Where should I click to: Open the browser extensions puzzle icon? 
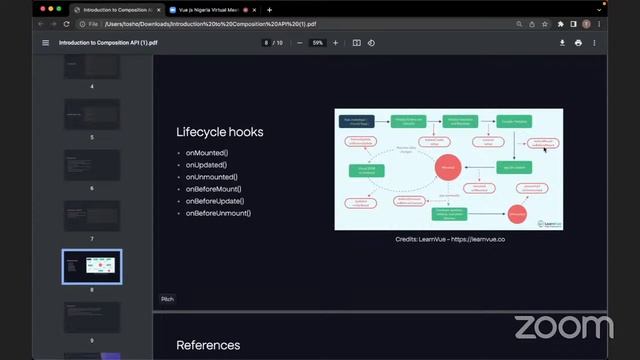[x=560, y=24]
